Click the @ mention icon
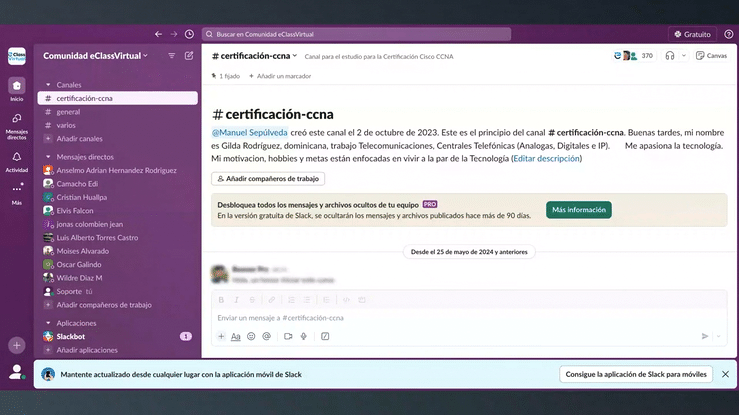The image size is (739, 415). coord(266,336)
